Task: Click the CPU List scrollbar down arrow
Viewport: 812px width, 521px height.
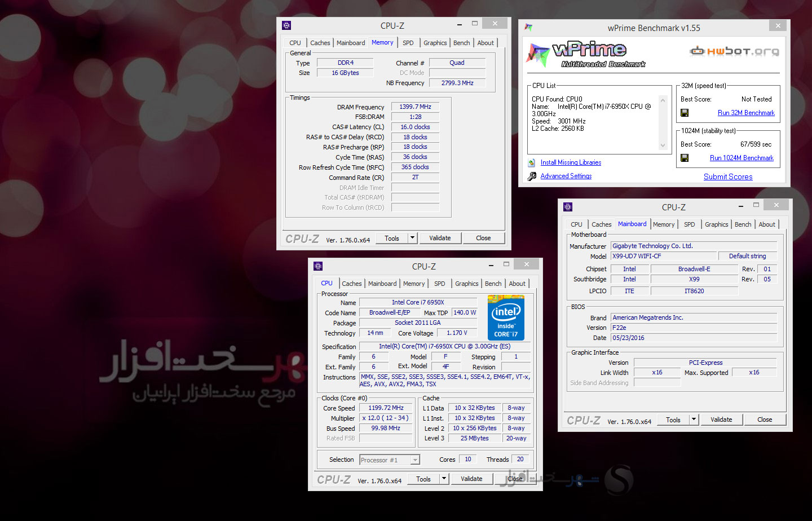Action: 663,145
